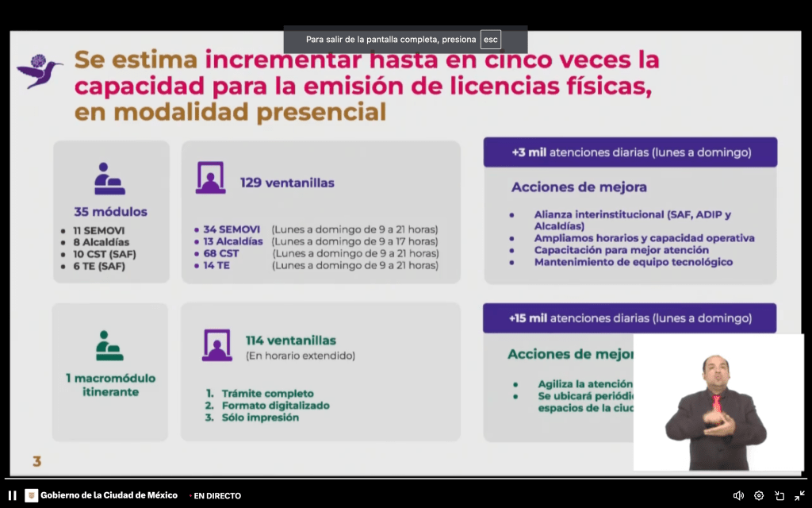This screenshot has width=812, height=508.
Task: Click the green 114 ventanillas window icon
Action: tap(216, 345)
